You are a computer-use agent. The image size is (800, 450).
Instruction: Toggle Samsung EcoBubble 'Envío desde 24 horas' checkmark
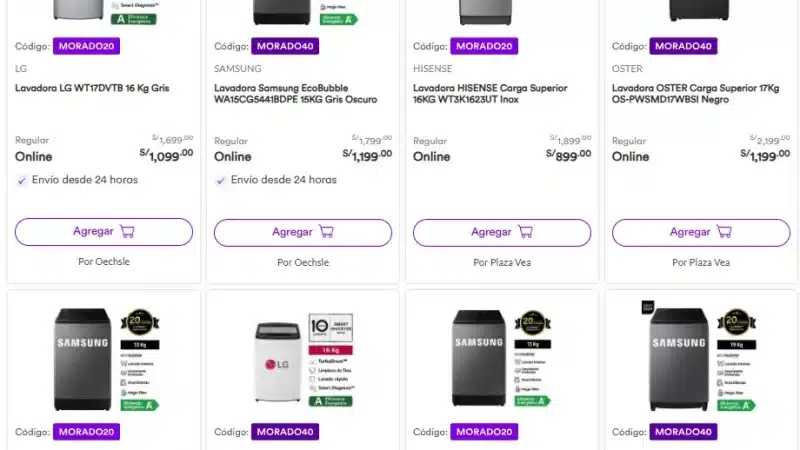tap(221, 180)
